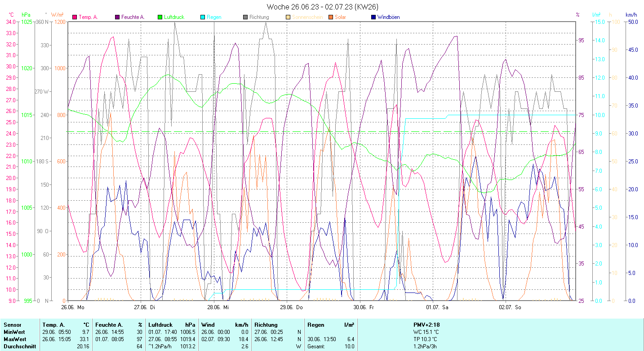Click the 'PMV+2:18' table header

coord(426,324)
